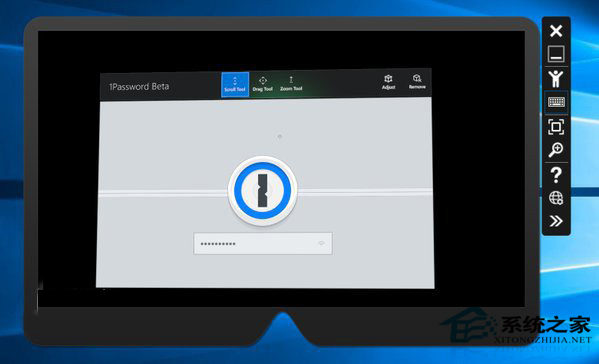The height and width of the screenshot is (364, 599).
Task: Select the Zoom Tool
Action: [291, 84]
